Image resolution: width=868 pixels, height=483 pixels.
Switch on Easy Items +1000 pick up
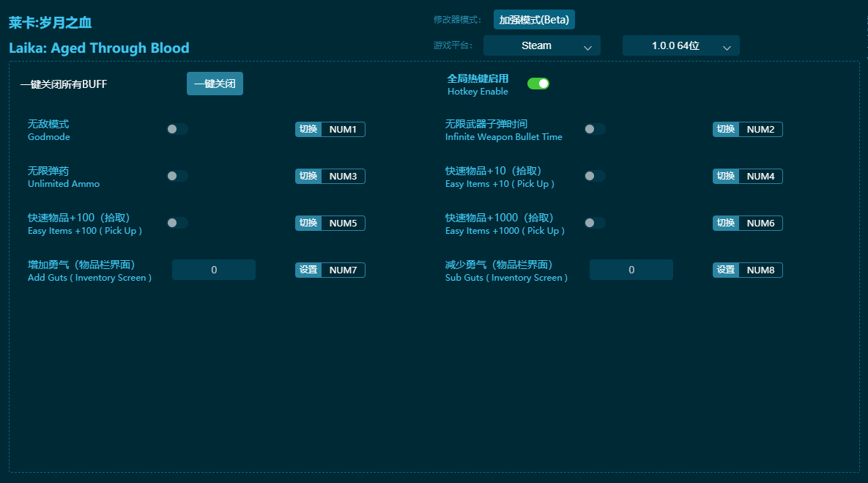click(x=594, y=223)
